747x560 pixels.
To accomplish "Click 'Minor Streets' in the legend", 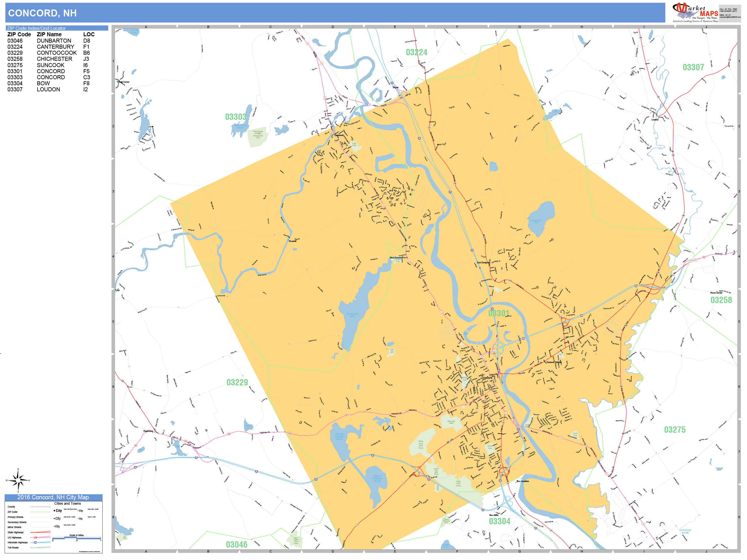I will coord(14,527).
